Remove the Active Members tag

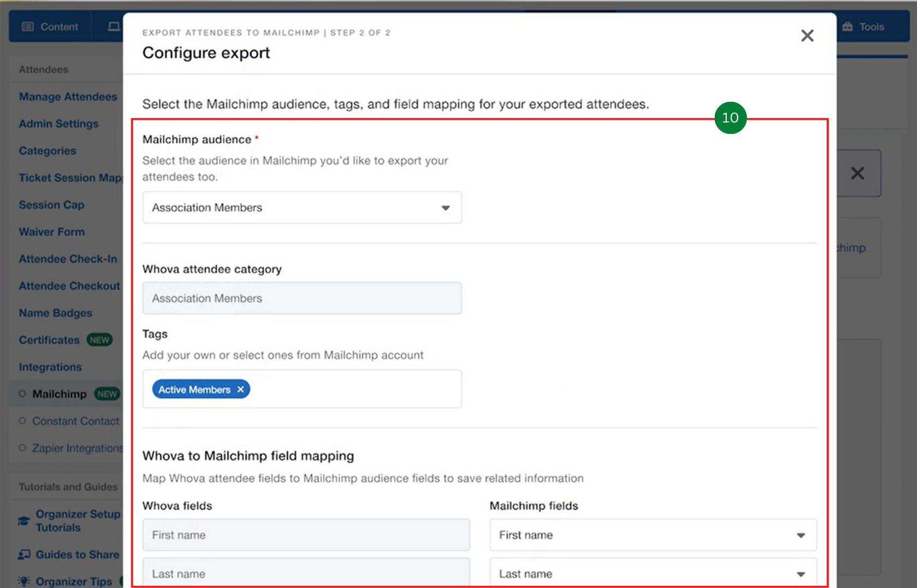coord(240,390)
